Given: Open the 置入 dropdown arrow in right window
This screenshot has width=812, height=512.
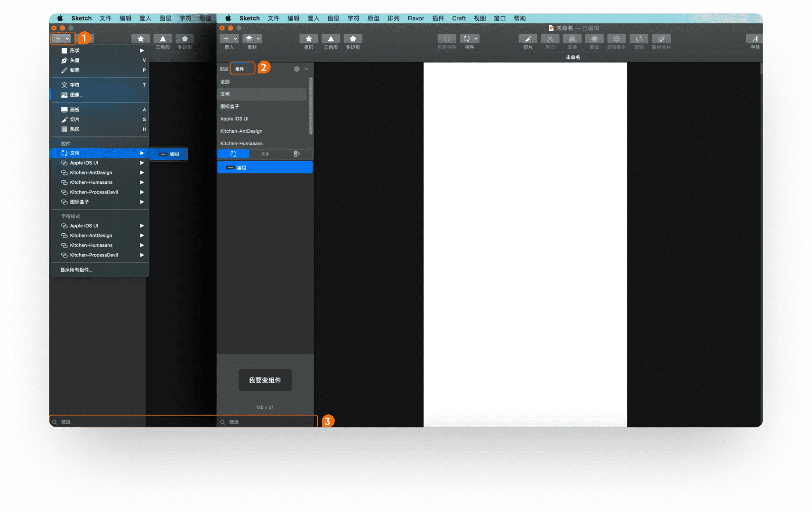Looking at the screenshot, I should 236,39.
